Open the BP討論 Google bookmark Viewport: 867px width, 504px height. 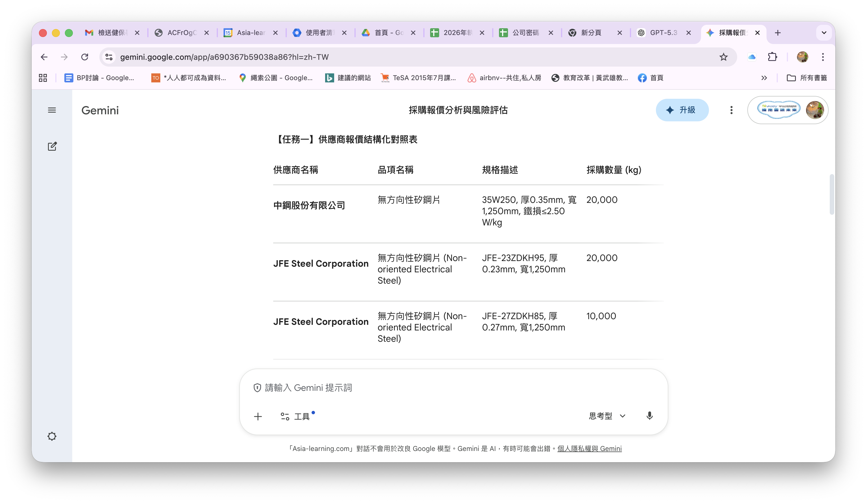pos(99,78)
